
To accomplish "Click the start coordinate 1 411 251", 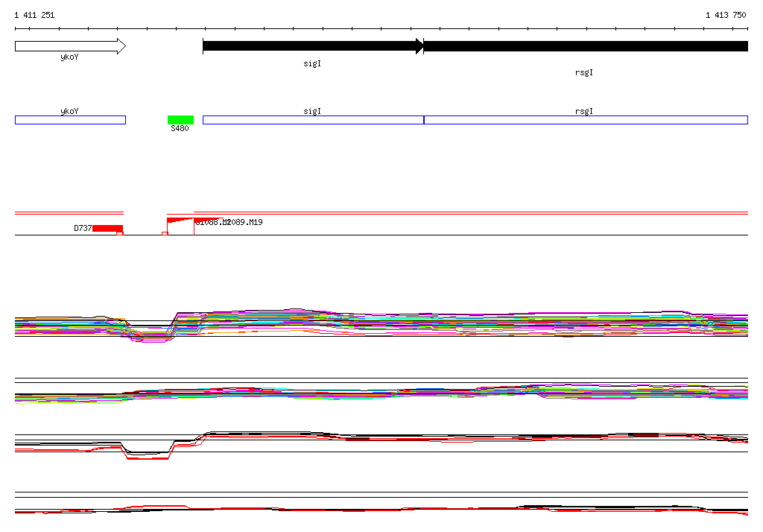I will point(34,15).
